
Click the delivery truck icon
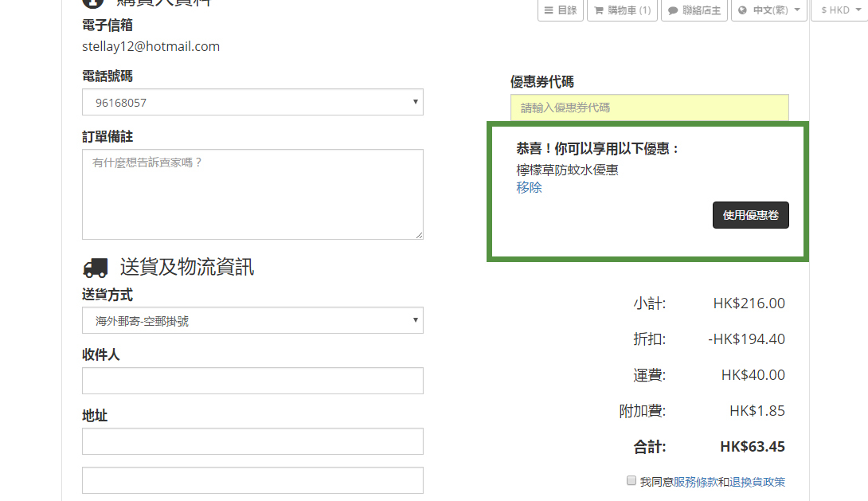96,268
